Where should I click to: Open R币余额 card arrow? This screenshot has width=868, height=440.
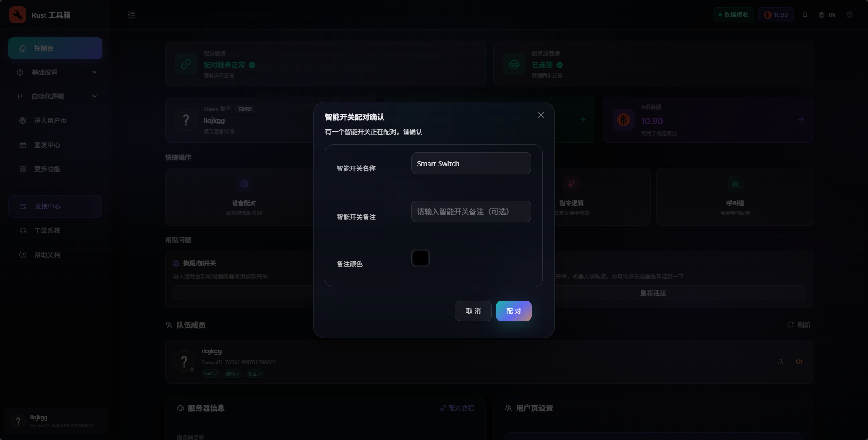click(801, 120)
